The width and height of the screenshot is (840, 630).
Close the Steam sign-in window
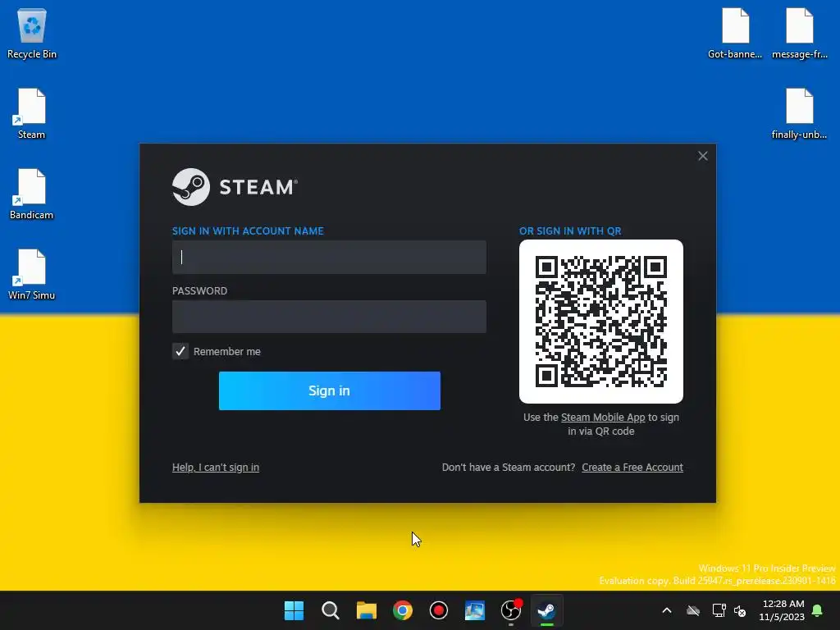(703, 156)
